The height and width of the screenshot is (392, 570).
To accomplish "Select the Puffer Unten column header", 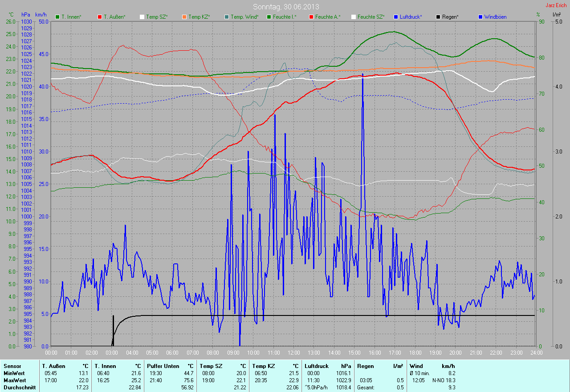I will (163, 366).
